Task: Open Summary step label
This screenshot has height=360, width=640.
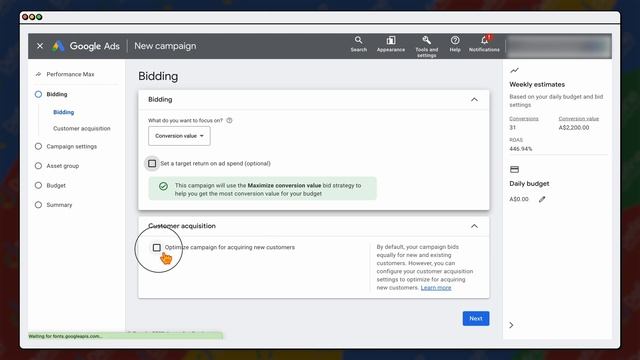Action: point(59,205)
